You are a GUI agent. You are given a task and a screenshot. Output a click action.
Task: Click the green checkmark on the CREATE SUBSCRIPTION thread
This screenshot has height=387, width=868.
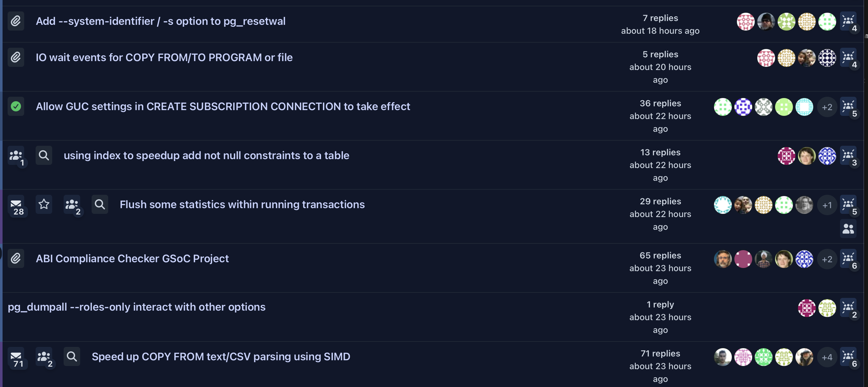click(x=16, y=107)
